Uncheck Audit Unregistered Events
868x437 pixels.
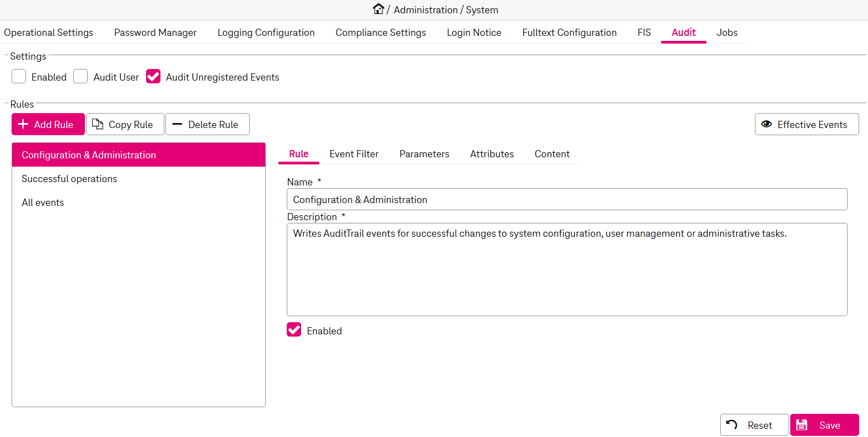pos(153,77)
